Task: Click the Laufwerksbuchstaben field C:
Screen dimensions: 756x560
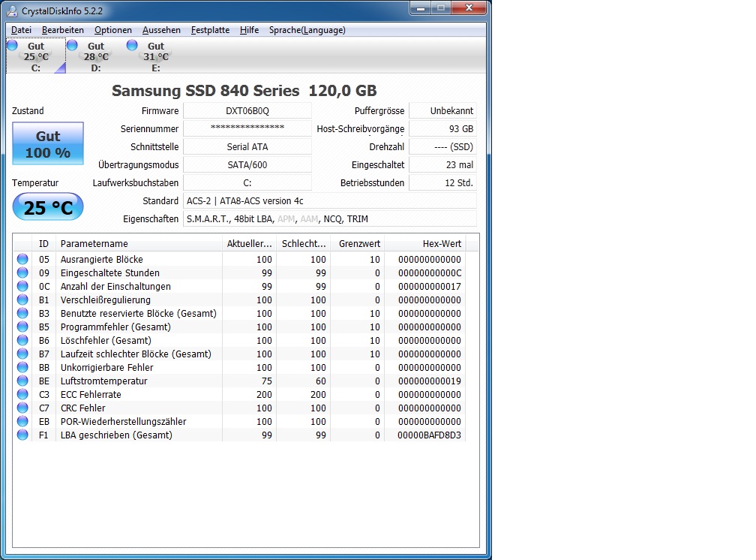Action: click(247, 182)
